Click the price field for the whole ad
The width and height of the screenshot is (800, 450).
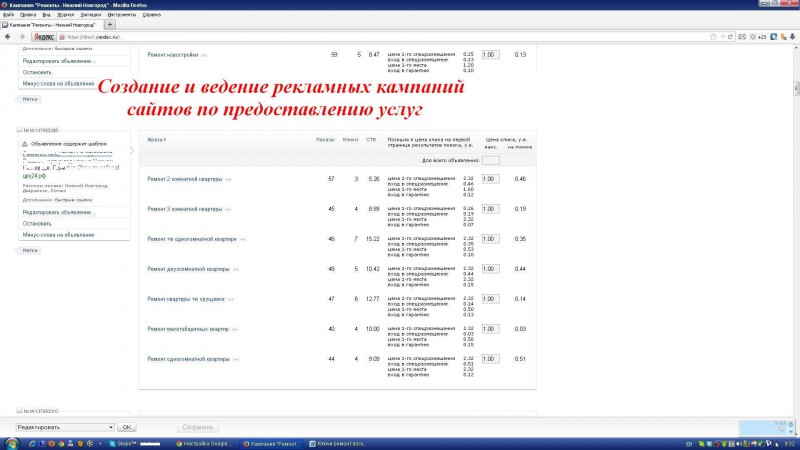(491, 161)
